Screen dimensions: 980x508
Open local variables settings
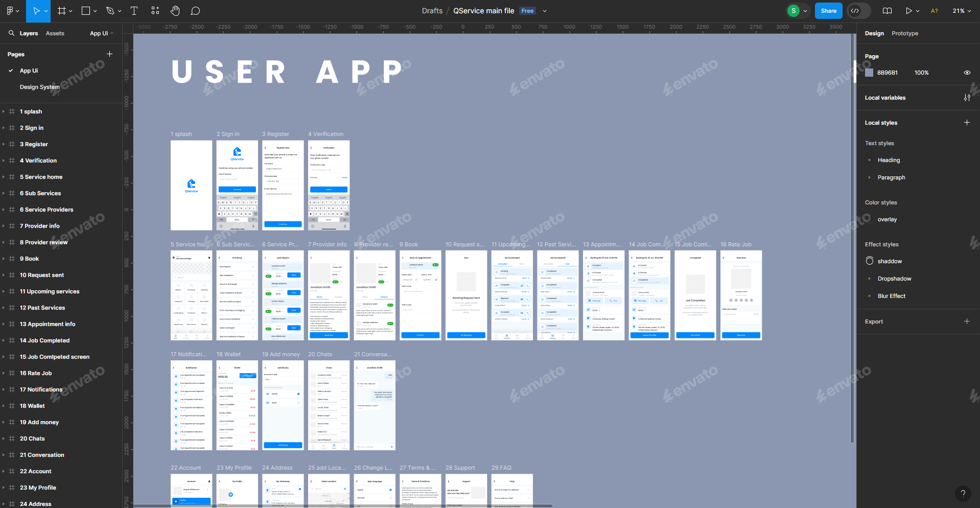coord(967,98)
